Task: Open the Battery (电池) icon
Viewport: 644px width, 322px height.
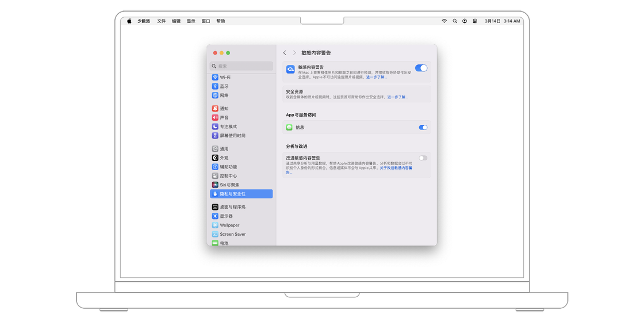Action: pyautogui.click(x=215, y=243)
